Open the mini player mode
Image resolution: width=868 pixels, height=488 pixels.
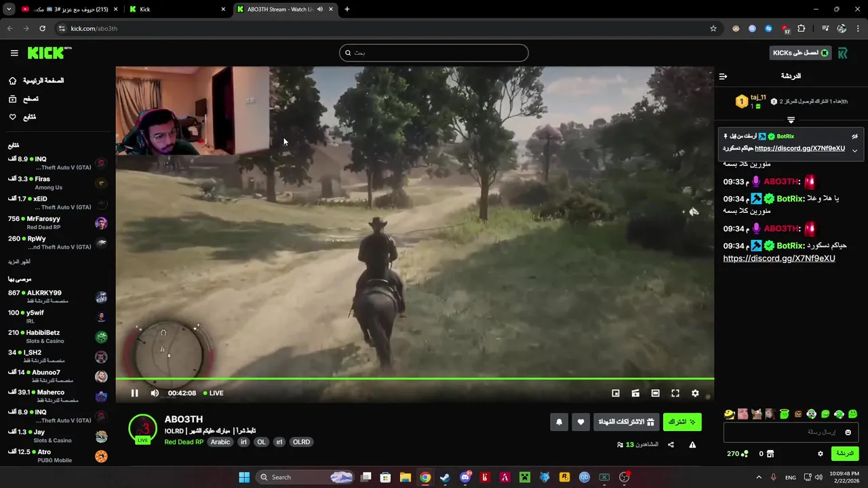[616, 393]
